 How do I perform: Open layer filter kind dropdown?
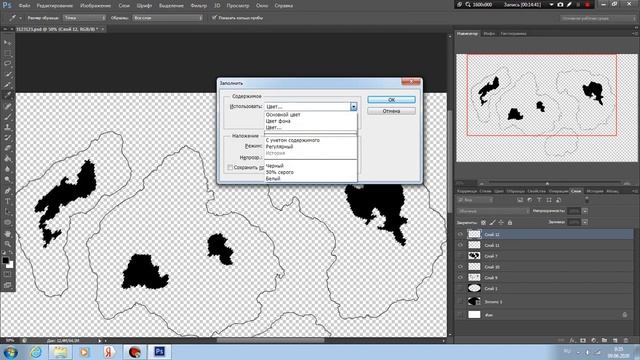(476, 200)
